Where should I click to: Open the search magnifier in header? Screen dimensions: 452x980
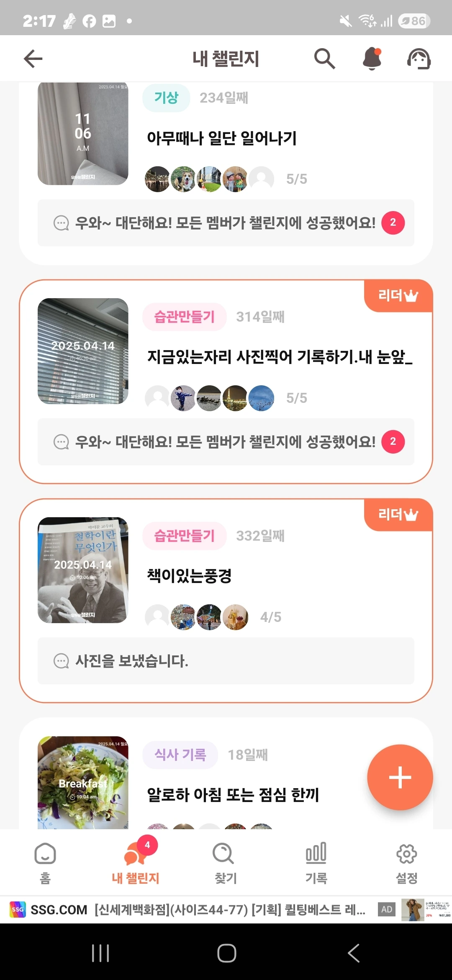tap(325, 59)
